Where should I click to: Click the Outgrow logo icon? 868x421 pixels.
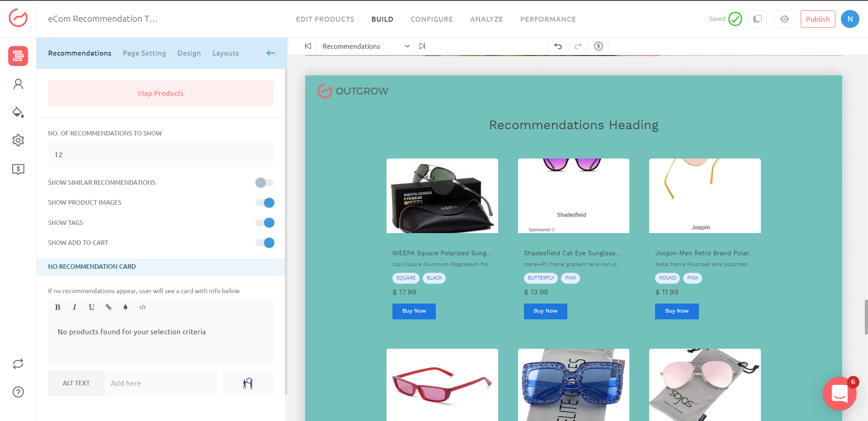coord(18,18)
